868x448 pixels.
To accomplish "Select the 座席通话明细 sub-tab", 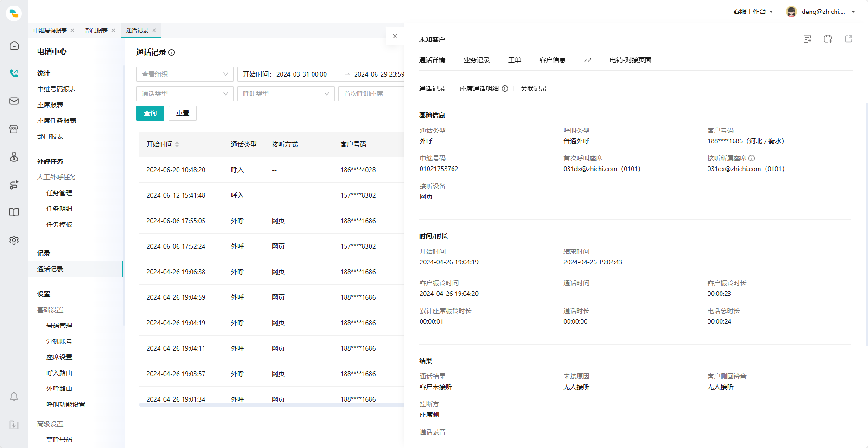I will tap(479, 89).
